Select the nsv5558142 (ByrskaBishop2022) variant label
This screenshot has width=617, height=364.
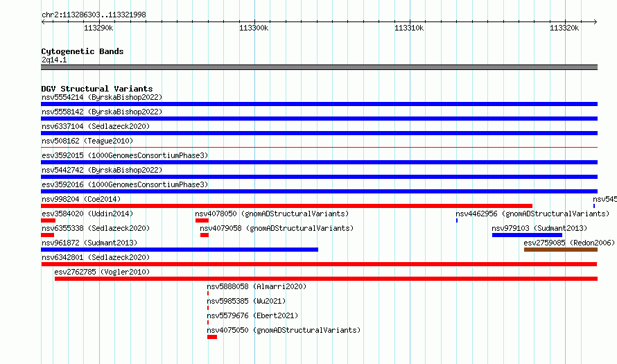[x=102, y=112]
